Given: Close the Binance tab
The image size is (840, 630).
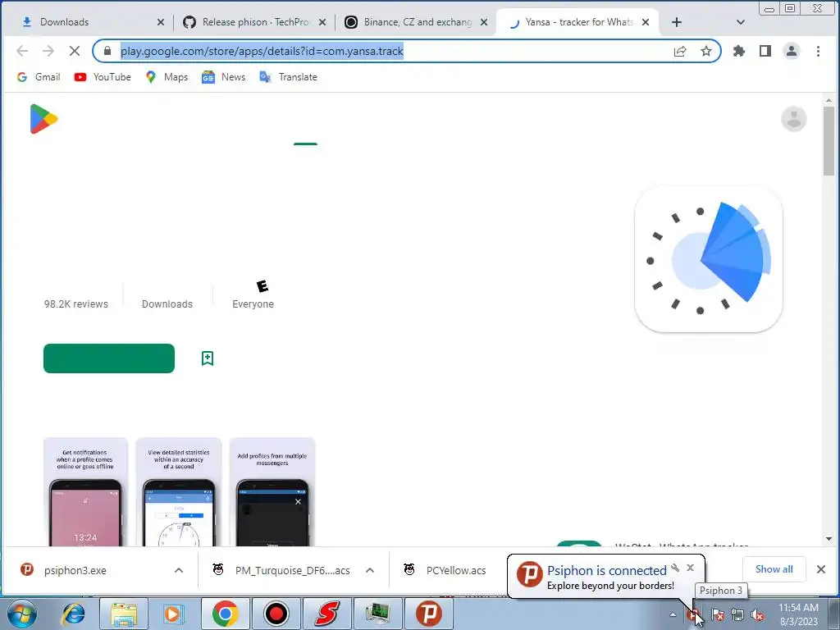Looking at the screenshot, I should click(484, 22).
